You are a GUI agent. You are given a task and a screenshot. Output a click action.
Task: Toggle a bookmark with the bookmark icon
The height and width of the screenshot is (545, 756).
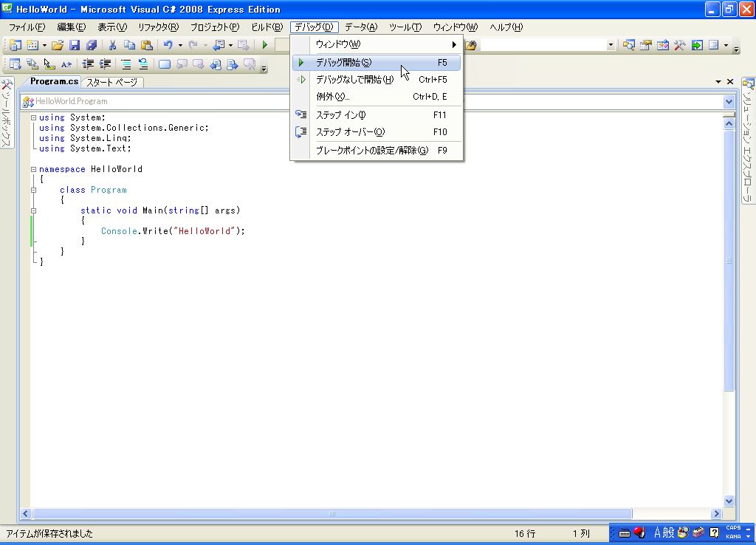165,64
